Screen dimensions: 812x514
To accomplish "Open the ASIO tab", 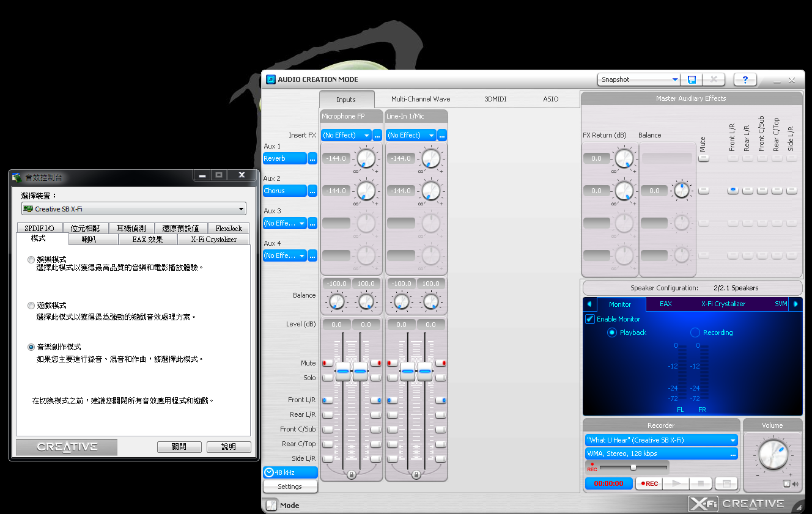I will tap(550, 99).
